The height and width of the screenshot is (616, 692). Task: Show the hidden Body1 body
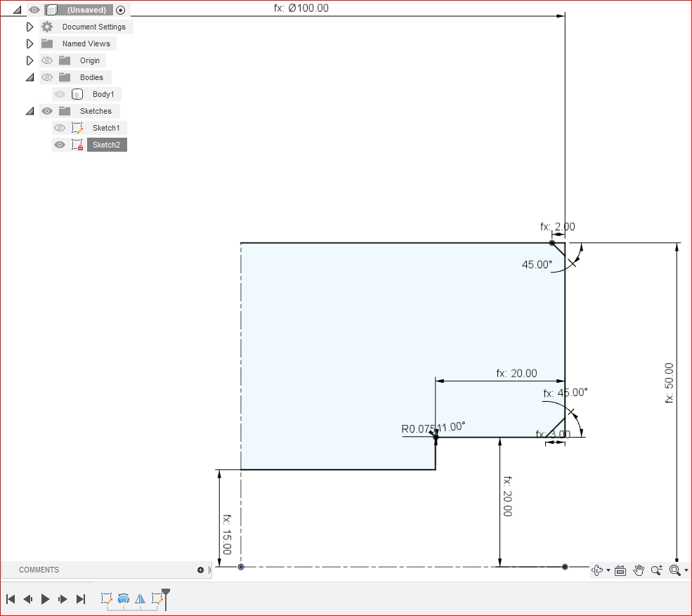(60, 93)
